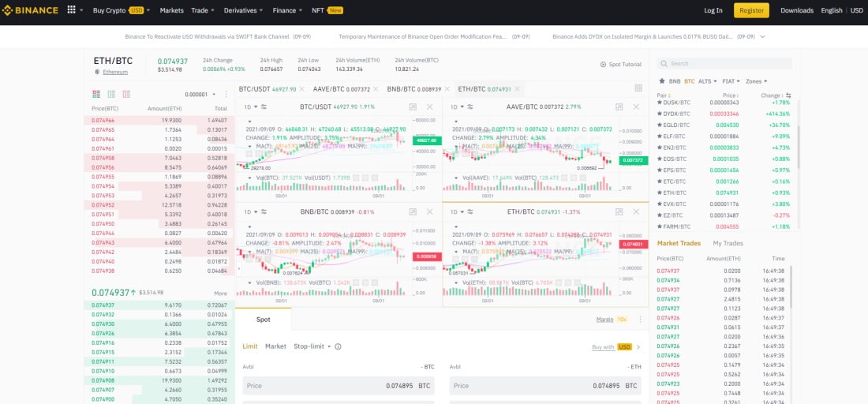Click info icon next to Stop-limit

338,346
